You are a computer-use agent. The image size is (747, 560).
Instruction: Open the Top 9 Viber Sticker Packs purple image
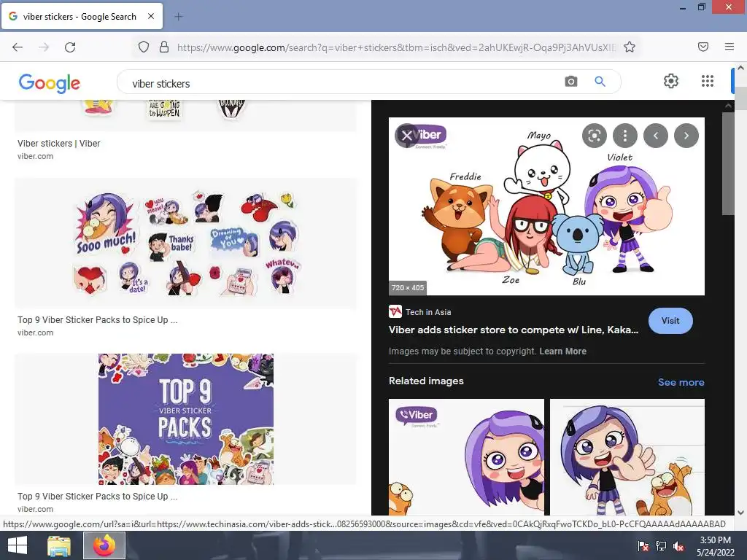click(x=186, y=419)
